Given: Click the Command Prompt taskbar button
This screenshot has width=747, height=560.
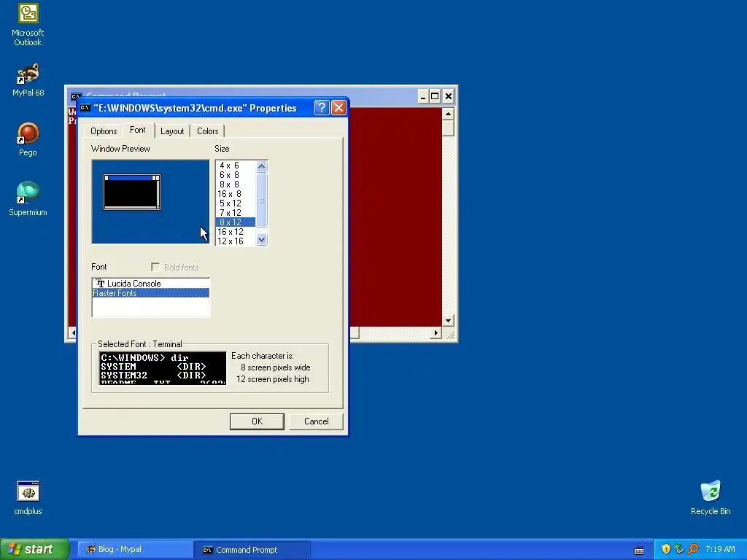Looking at the screenshot, I should (252, 550).
